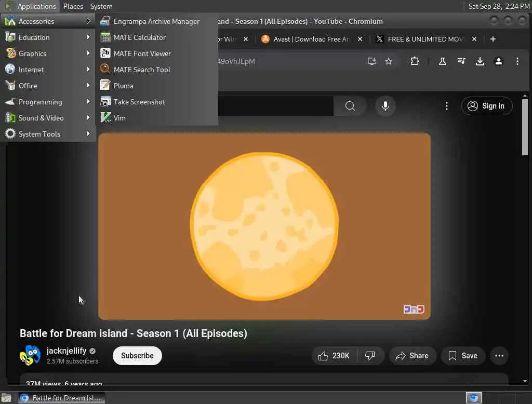Click the Programming category icon
The image size is (532, 404).
pyautogui.click(x=10, y=101)
